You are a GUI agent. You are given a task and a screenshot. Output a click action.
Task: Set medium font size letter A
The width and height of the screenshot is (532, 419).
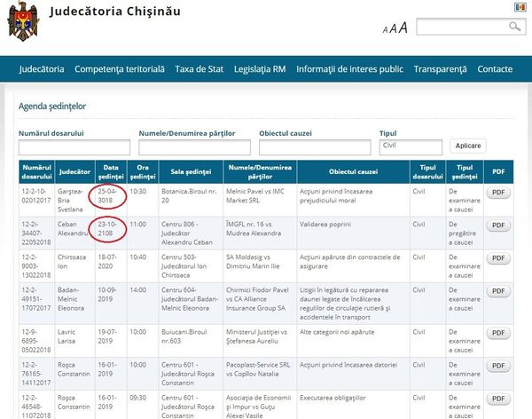click(x=393, y=28)
